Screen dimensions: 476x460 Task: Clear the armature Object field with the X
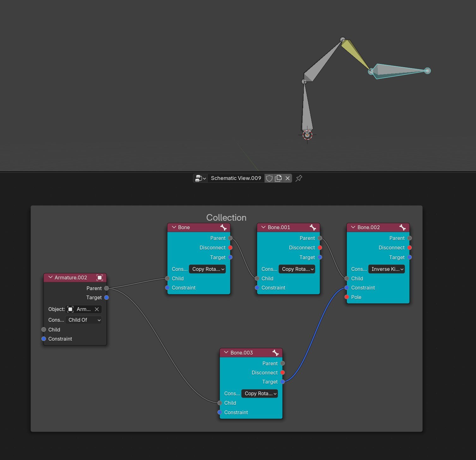[x=97, y=309]
